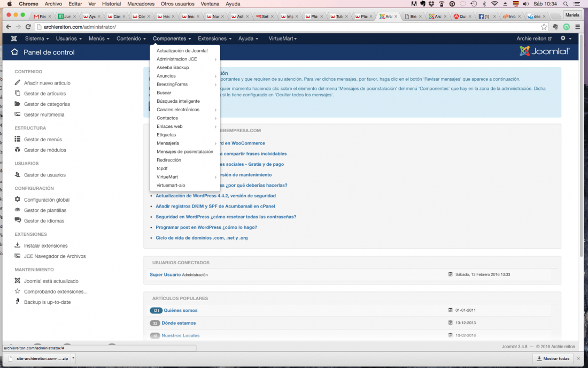Click Super Usuario connected user link
Image resolution: width=588 pixels, height=368 pixels.
[x=165, y=274]
